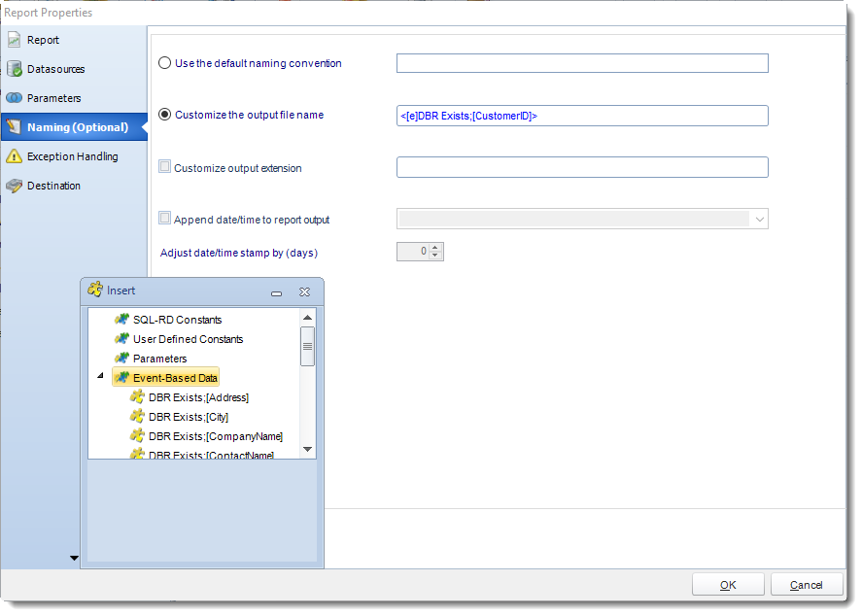This screenshot has width=862, height=616.
Task: Open the date/time format dropdown
Action: click(759, 220)
